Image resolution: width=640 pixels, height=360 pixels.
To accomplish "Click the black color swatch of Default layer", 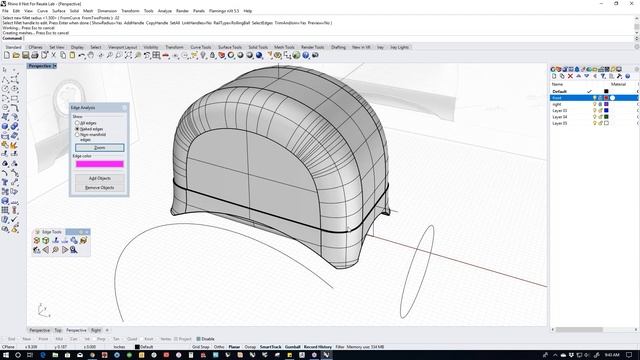I will 606,91.
